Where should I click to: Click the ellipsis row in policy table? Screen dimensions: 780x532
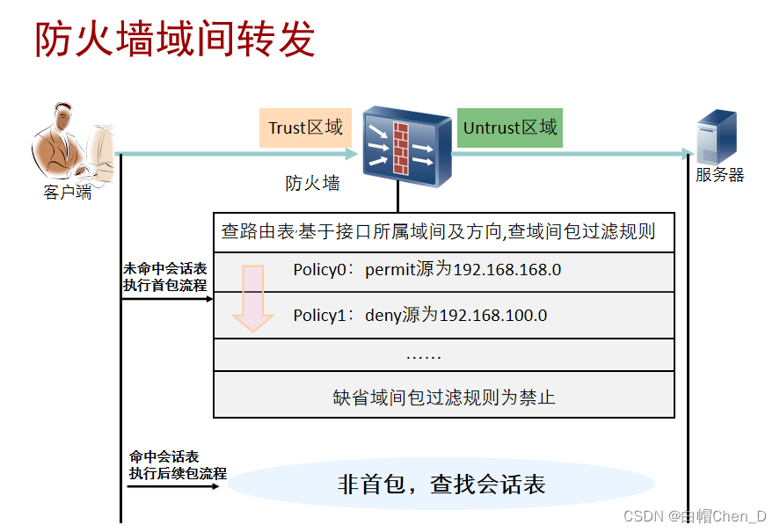pos(444,355)
